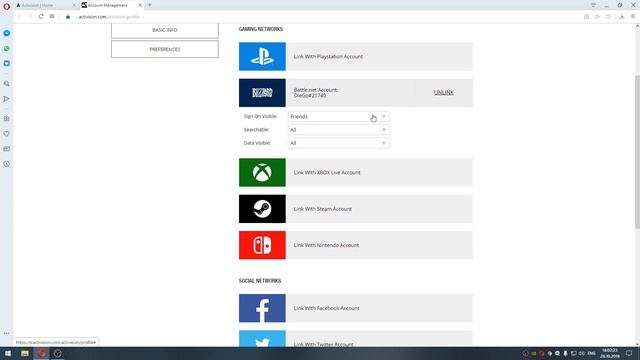Close the Account Management tab

140,5
